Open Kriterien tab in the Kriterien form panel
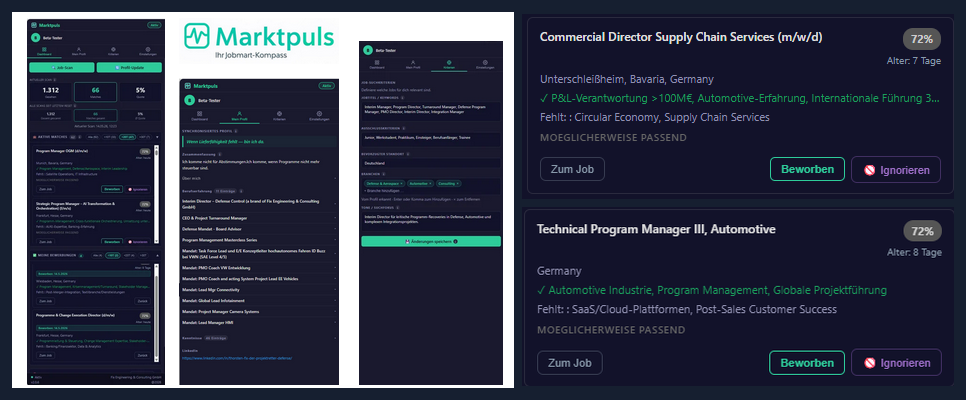 pos(449,64)
